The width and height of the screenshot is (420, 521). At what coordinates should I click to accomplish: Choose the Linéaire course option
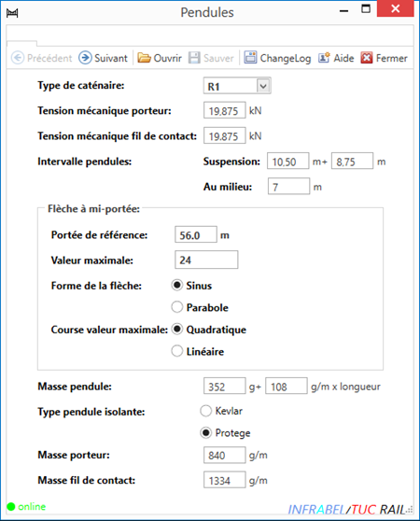(177, 351)
